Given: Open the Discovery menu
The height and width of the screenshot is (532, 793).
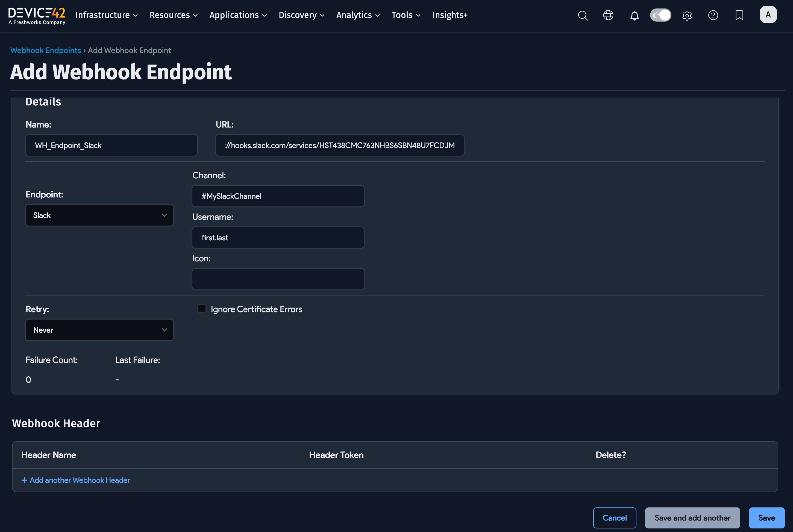Looking at the screenshot, I should (301, 15).
